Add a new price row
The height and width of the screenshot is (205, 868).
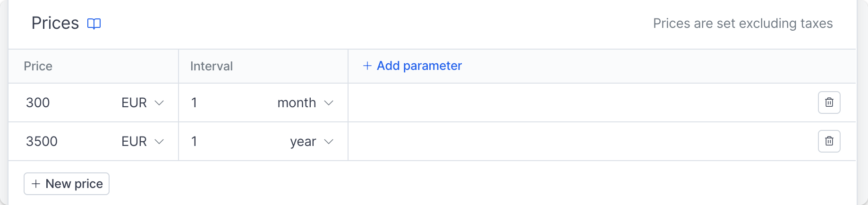tap(67, 184)
